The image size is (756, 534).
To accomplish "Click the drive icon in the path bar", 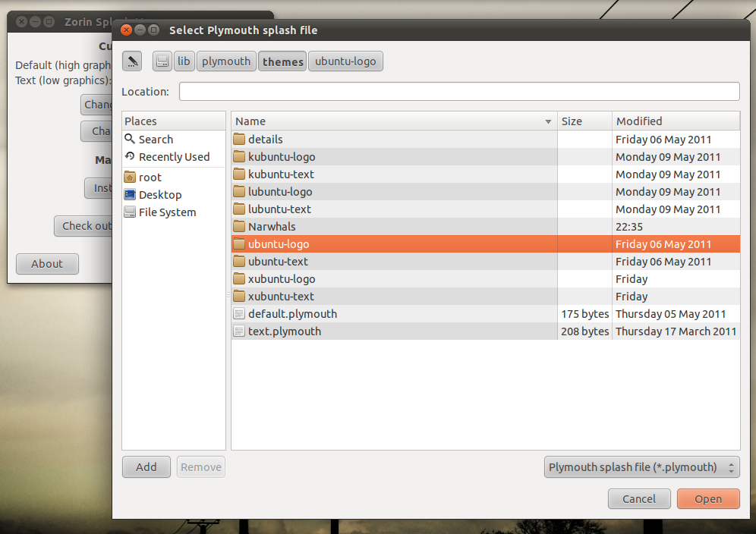I will (162, 61).
